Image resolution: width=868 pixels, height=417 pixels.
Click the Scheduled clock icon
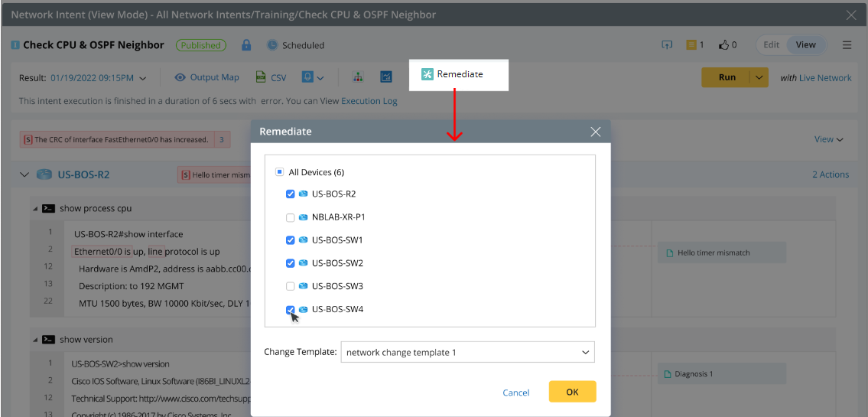click(272, 45)
